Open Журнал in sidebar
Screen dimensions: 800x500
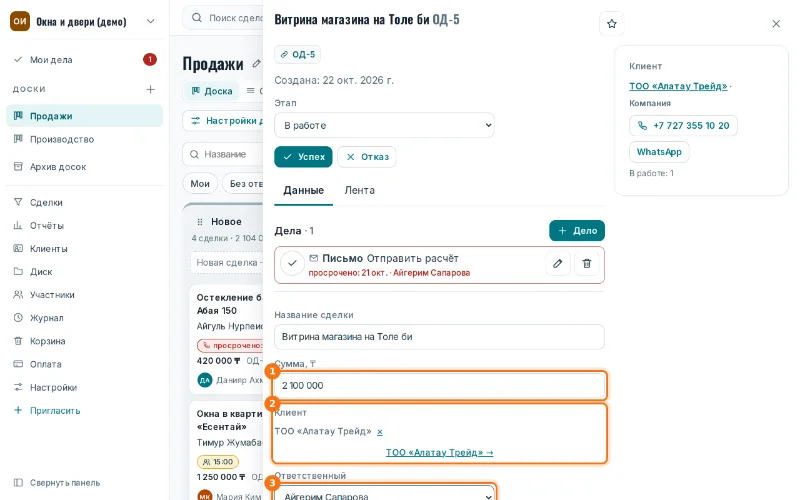pos(84,318)
